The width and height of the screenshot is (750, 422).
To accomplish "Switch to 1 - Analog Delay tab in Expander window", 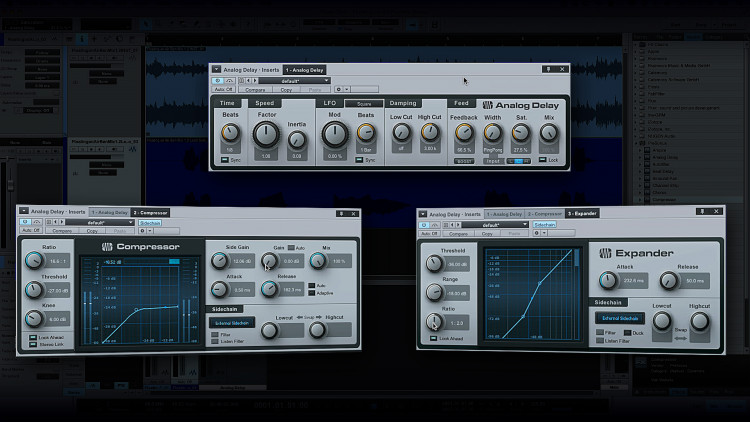I will 504,214.
